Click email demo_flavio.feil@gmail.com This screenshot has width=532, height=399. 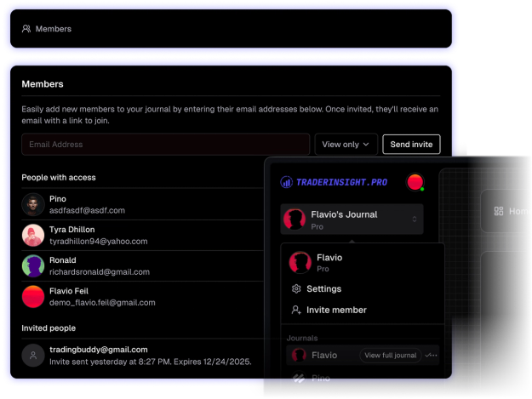102,303
